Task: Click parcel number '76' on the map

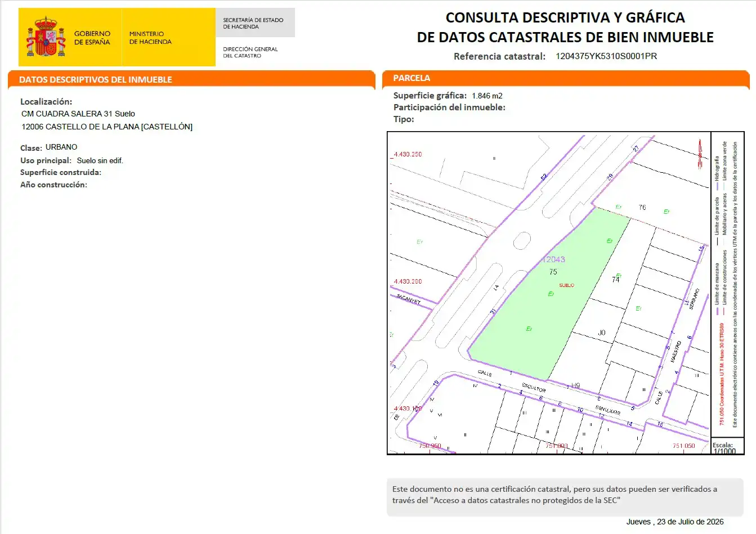Action: (x=642, y=208)
